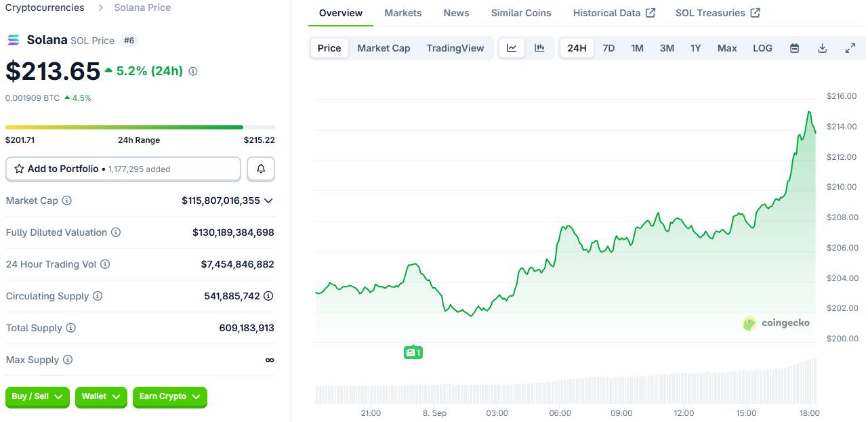This screenshot has width=868, height=422.
Task: Click Add to Portfolio button
Action: [x=123, y=169]
